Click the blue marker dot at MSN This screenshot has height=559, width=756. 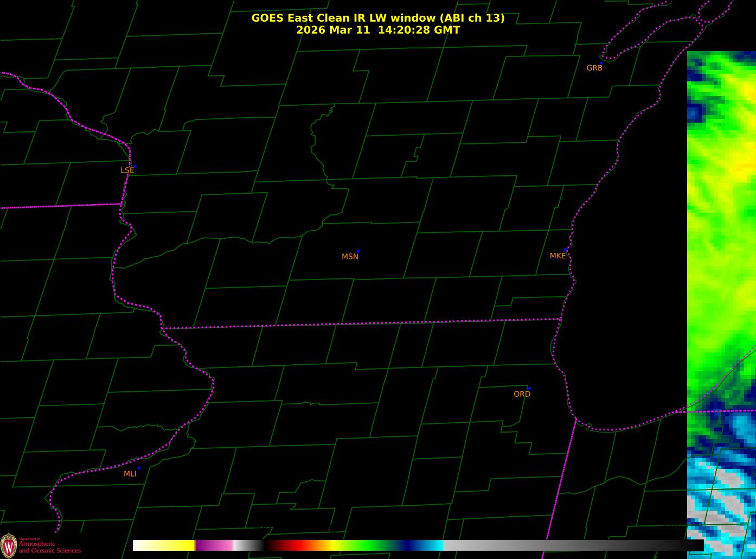(x=358, y=251)
